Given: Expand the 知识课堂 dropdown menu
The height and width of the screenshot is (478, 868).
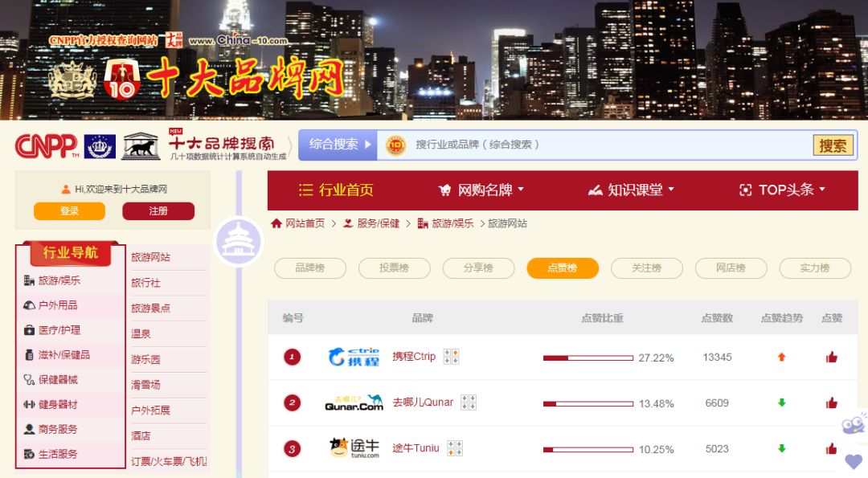Looking at the screenshot, I should coord(631,190).
